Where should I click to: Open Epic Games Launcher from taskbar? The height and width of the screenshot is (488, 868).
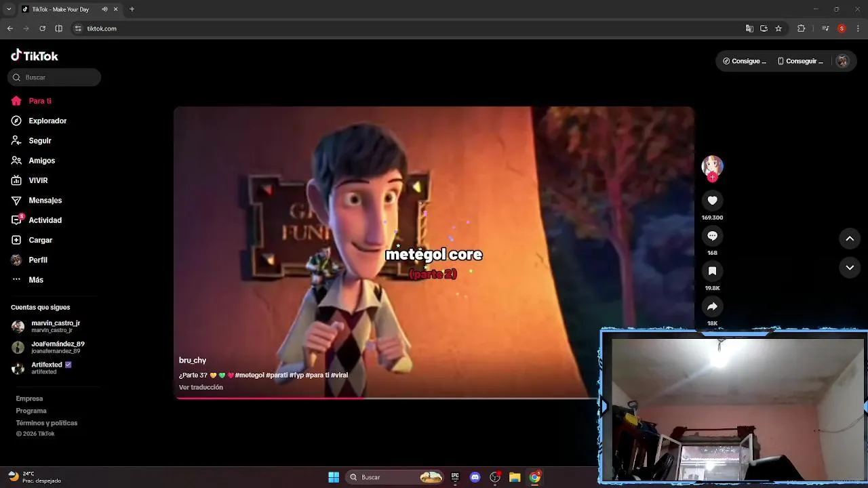455,477
